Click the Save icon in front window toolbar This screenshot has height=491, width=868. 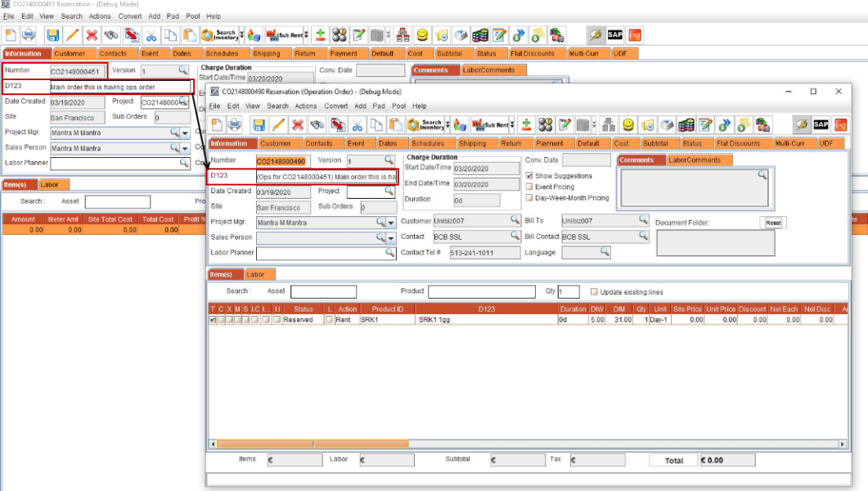click(259, 124)
